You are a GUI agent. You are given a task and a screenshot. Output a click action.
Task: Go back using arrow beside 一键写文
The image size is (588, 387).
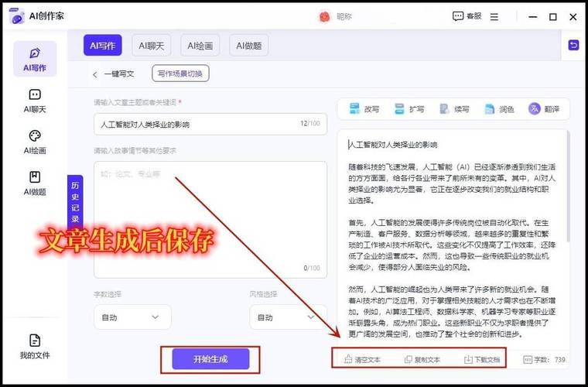click(x=95, y=74)
